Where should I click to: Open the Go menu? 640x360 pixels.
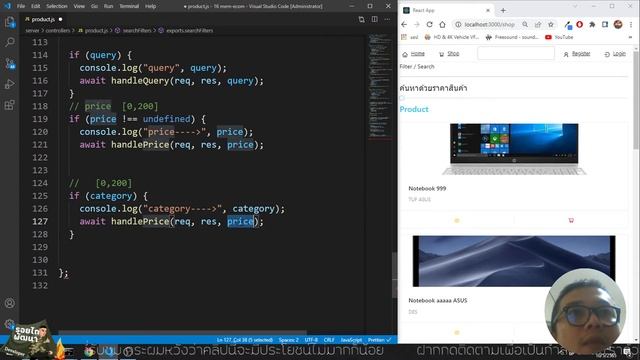click(94, 6)
